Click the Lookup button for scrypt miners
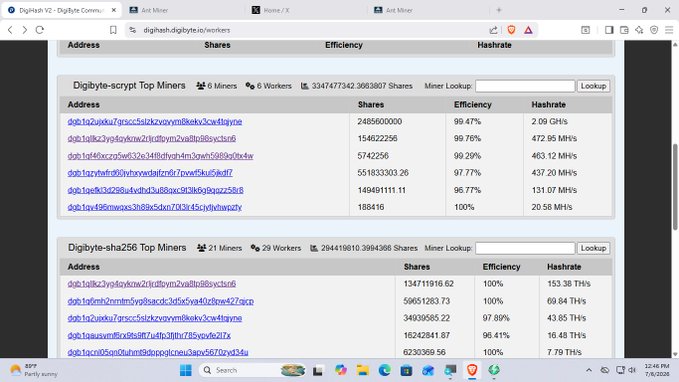Image resolution: width=679 pixels, height=382 pixels. pos(593,86)
